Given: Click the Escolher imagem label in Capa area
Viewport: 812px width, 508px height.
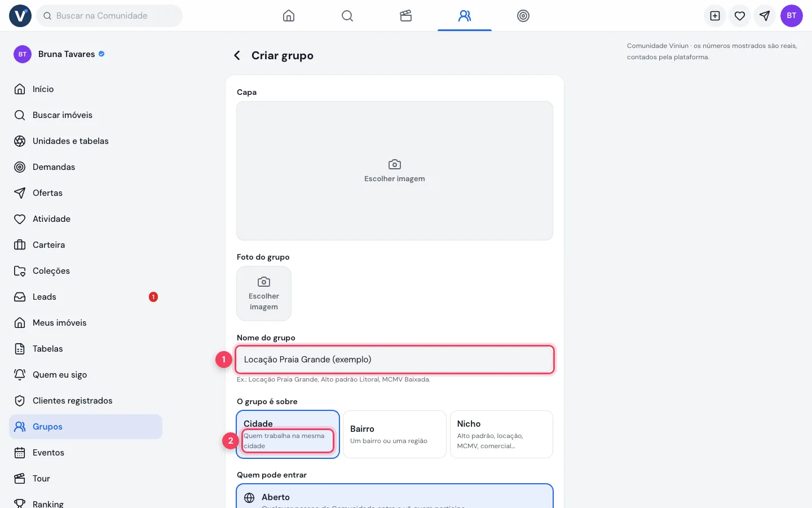Looking at the screenshot, I should 395,179.
